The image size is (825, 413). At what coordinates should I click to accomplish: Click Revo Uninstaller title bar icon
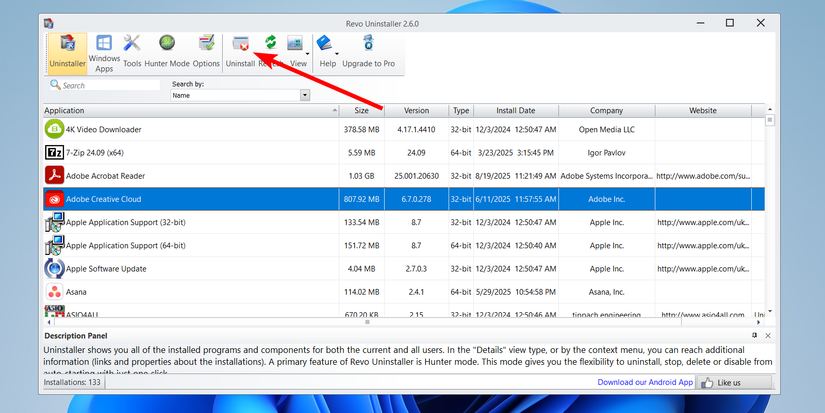tap(48, 23)
